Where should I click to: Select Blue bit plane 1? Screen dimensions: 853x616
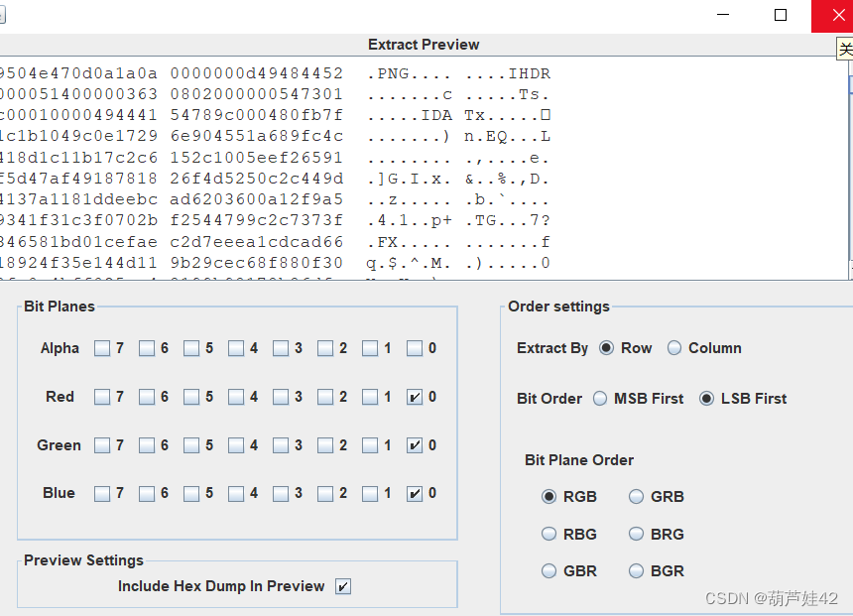pyautogui.click(x=369, y=493)
